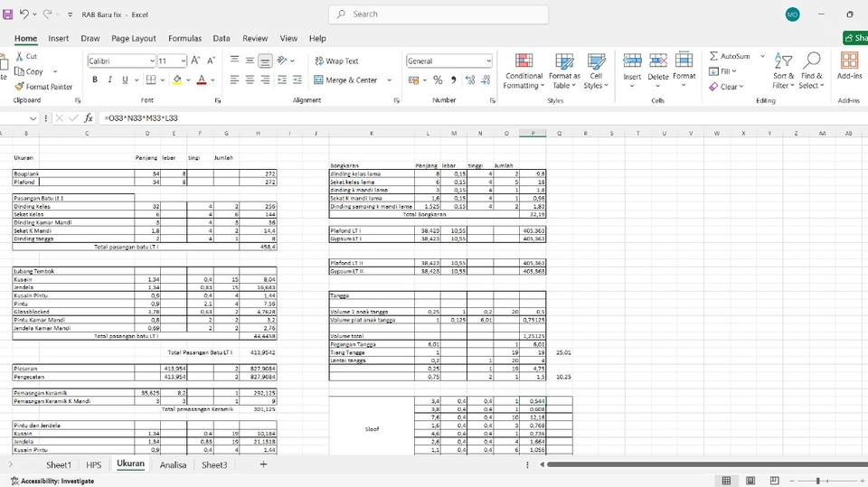
Task: Decrease indent icon
Action: (x=282, y=80)
